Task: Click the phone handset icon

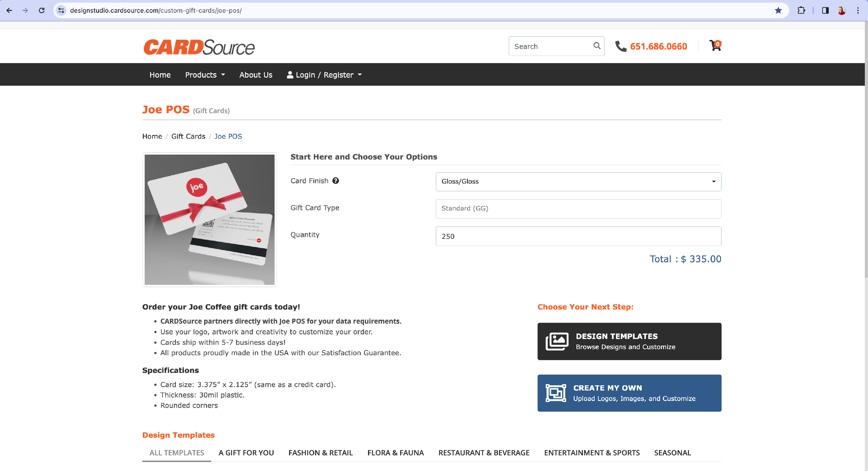Action: click(x=621, y=46)
